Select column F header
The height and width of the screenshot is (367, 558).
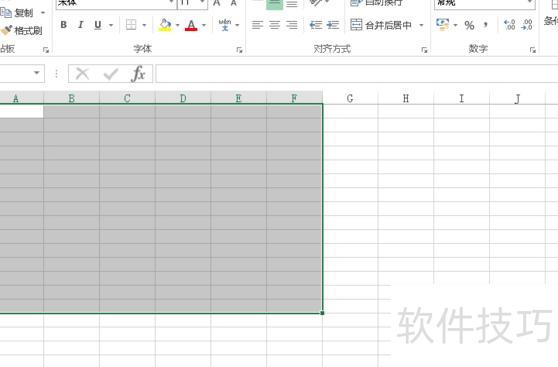coord(294,98)
